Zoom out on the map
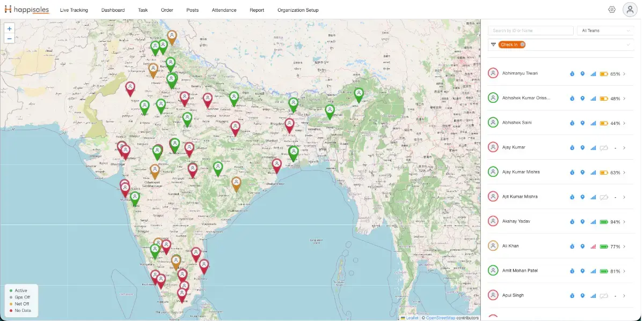 9,39
